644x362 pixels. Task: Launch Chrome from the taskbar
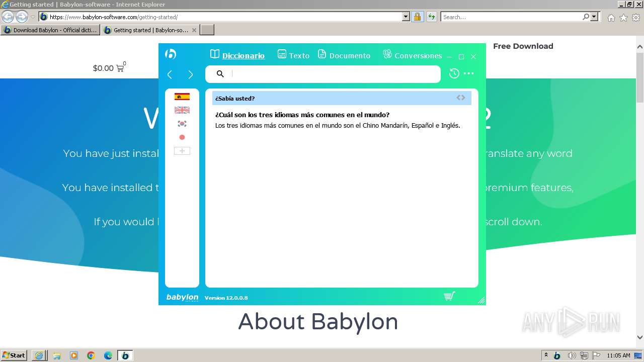click(x=91, y=355)
